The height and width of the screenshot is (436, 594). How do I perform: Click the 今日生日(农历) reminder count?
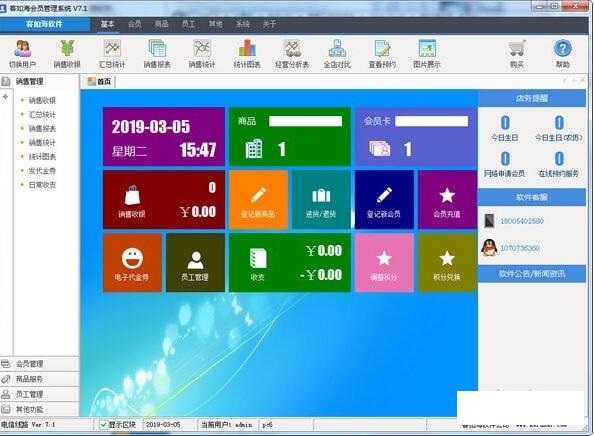559,123
